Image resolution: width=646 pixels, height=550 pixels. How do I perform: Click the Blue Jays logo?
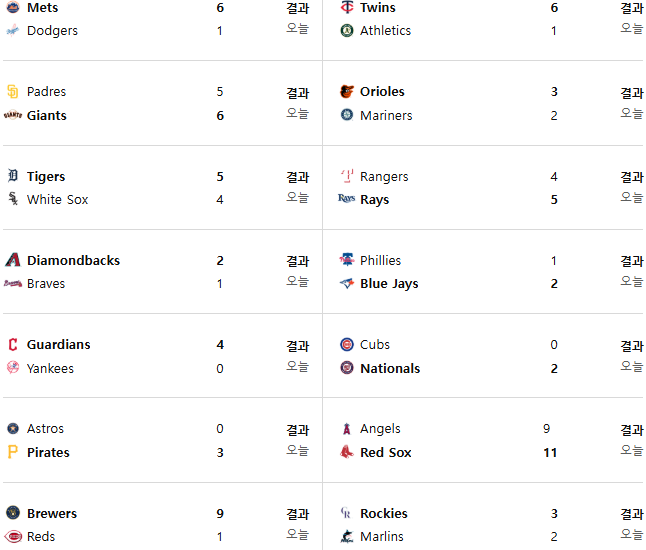(x=347, y=283)
